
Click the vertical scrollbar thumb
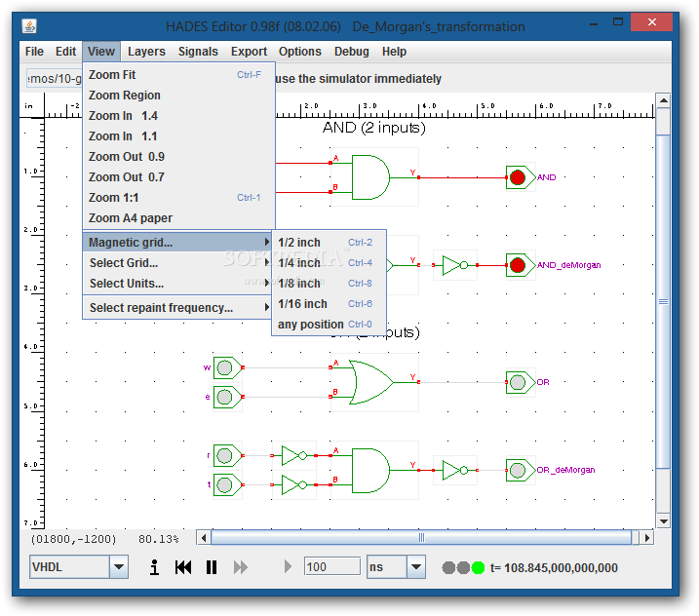[663, 301]
